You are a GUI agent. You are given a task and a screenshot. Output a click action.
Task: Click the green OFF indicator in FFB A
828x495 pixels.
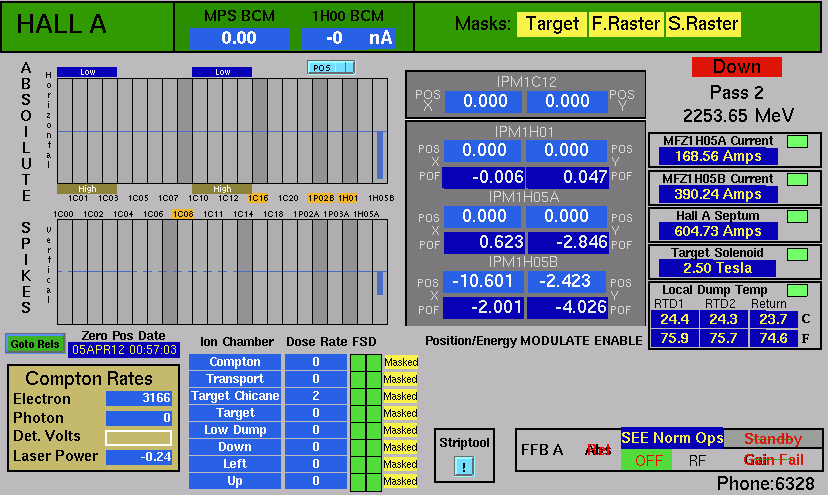[x=647, y=460]
